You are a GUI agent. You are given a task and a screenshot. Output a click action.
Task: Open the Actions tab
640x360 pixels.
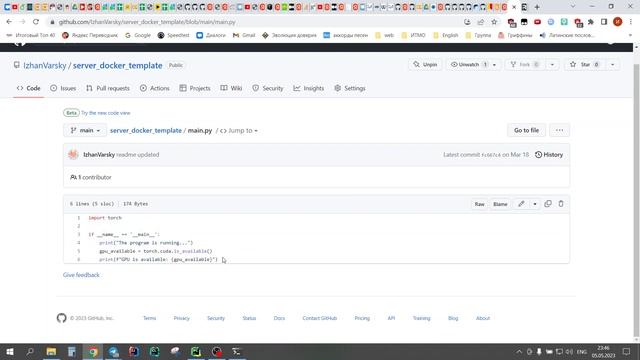(x=155, y=88)
